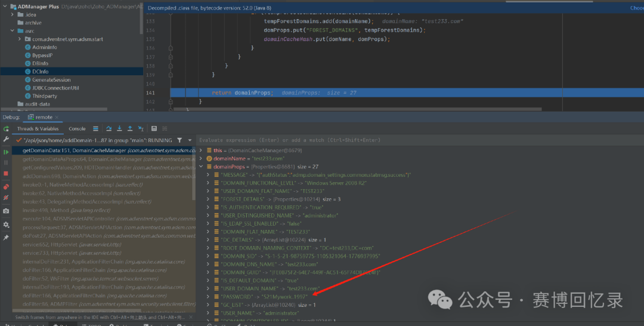Open the JDBCConnectionUtil class
644x326 pixels.
click(55, 88)
